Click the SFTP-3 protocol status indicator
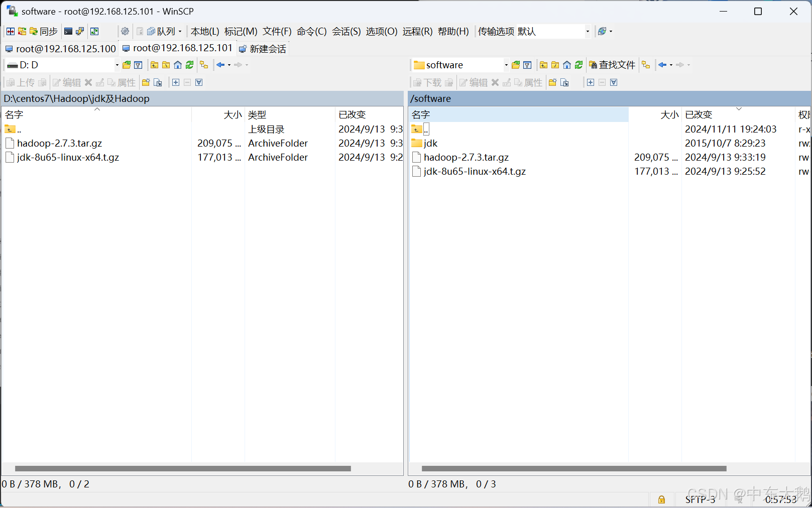 (x=700, y=499)
